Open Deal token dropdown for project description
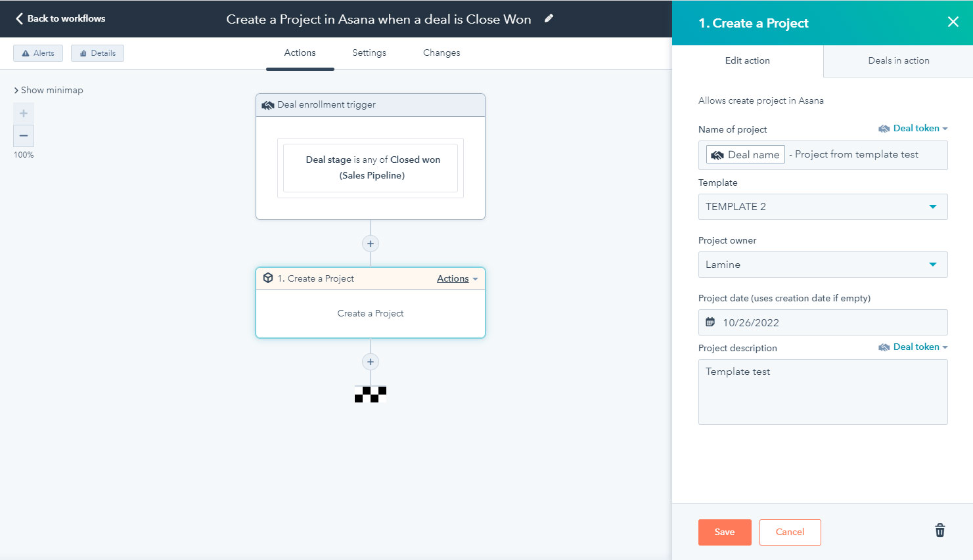 [x=913, y=347]
